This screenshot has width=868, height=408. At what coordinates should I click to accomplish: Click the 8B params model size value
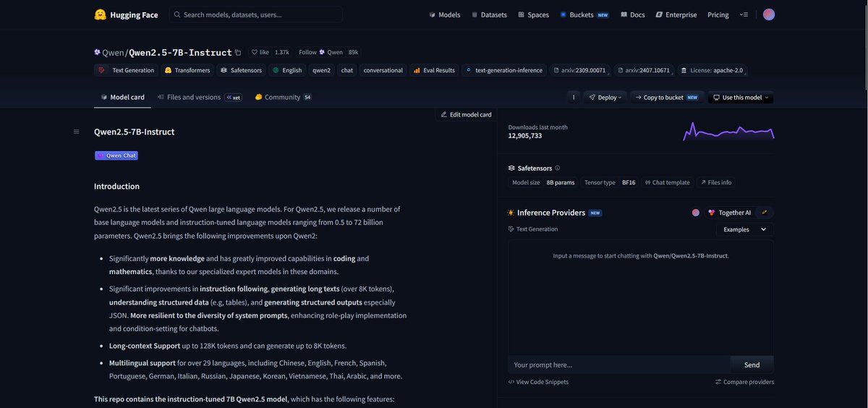coord(561,182)
